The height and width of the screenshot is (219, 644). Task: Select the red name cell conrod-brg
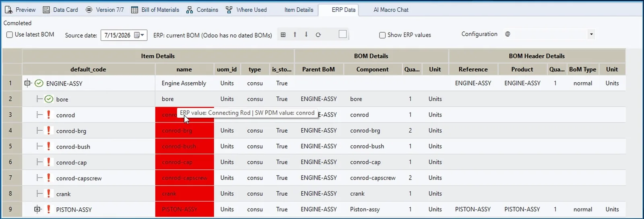[x=184, y=130]
